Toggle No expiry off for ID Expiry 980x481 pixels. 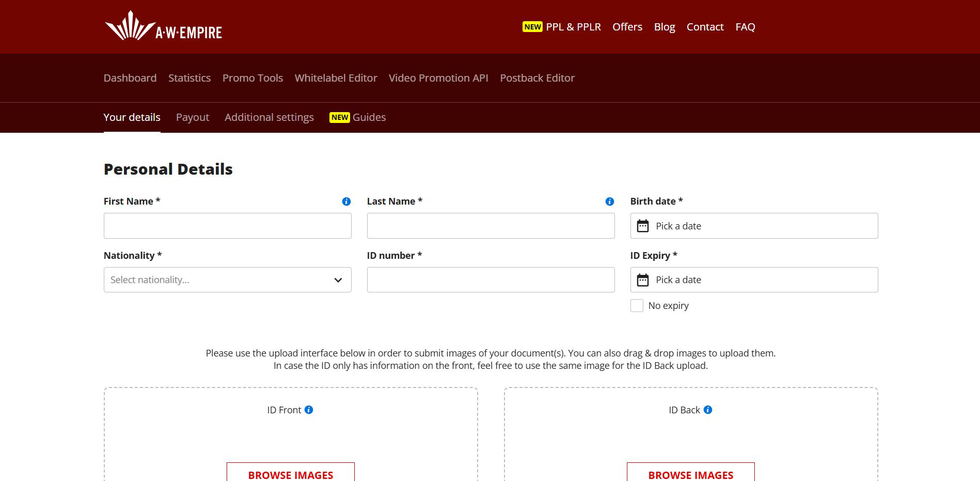pos(637,305)
